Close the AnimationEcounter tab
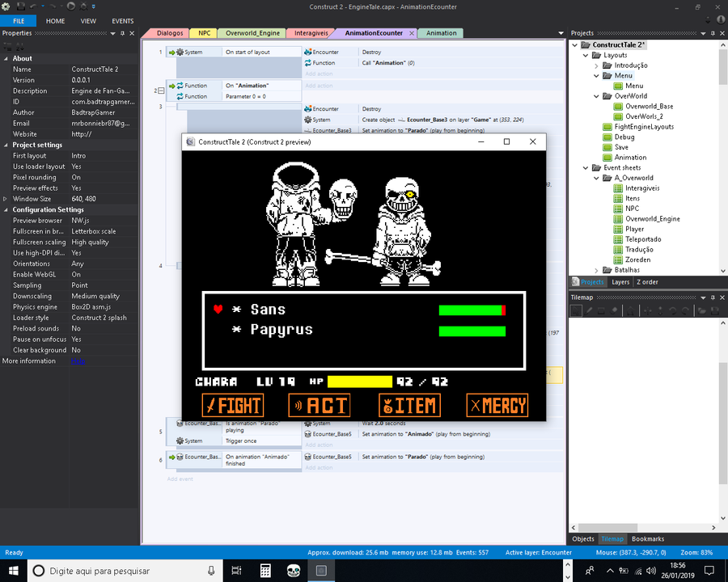Viewport: 728px width, 582px height. pos(412,33)
